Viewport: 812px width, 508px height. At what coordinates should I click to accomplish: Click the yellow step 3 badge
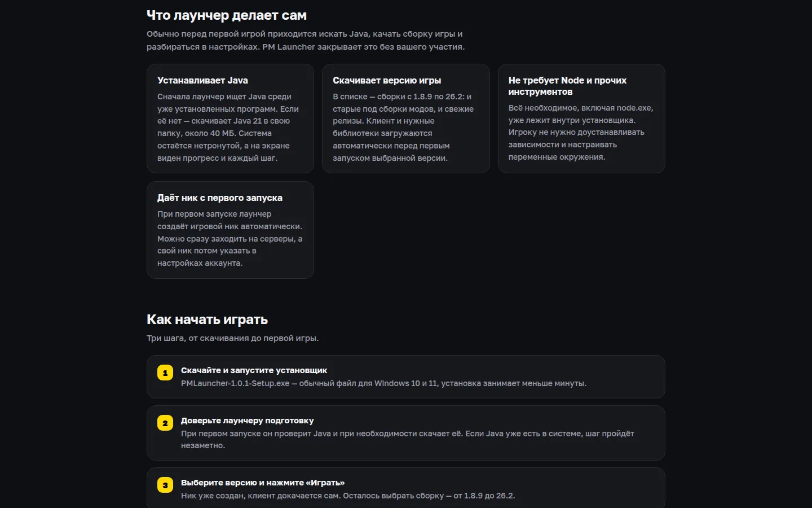point(165,485)
